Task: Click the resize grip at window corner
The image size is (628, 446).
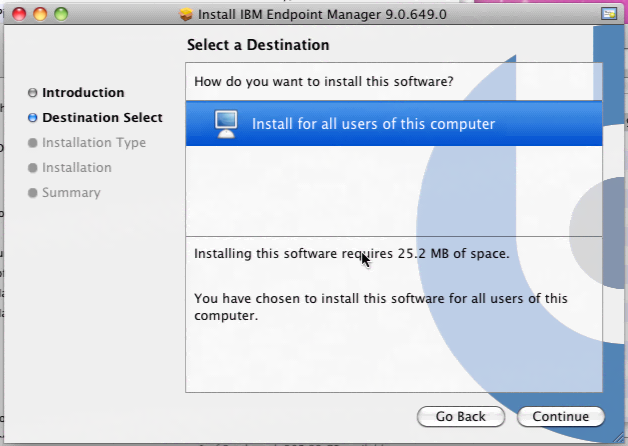Action: pyautogui.click(x=617, y=437)
